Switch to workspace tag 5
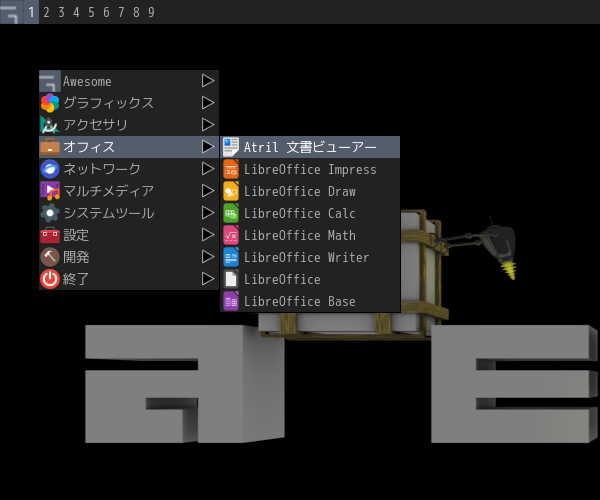 pyautogui.click(x=91, y=12)
